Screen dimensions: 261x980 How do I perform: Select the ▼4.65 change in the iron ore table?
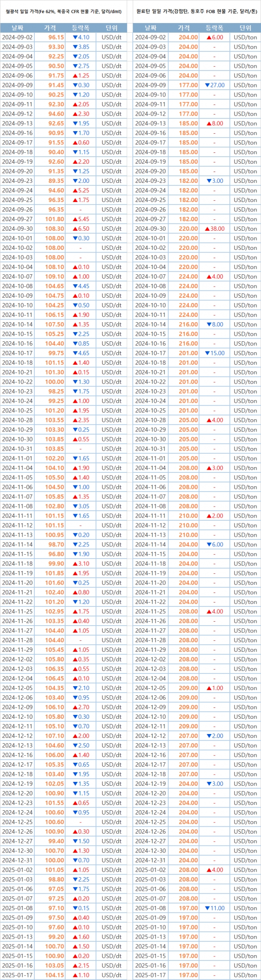point(81,353)
